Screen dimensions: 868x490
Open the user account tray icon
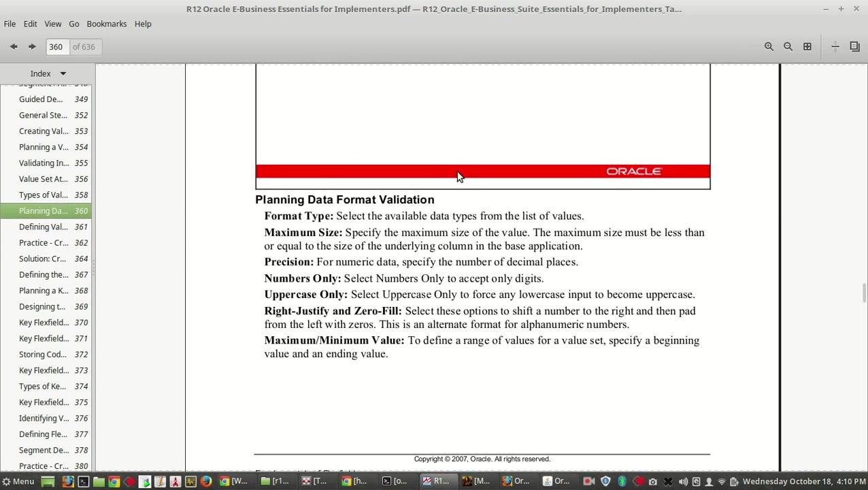709,481
